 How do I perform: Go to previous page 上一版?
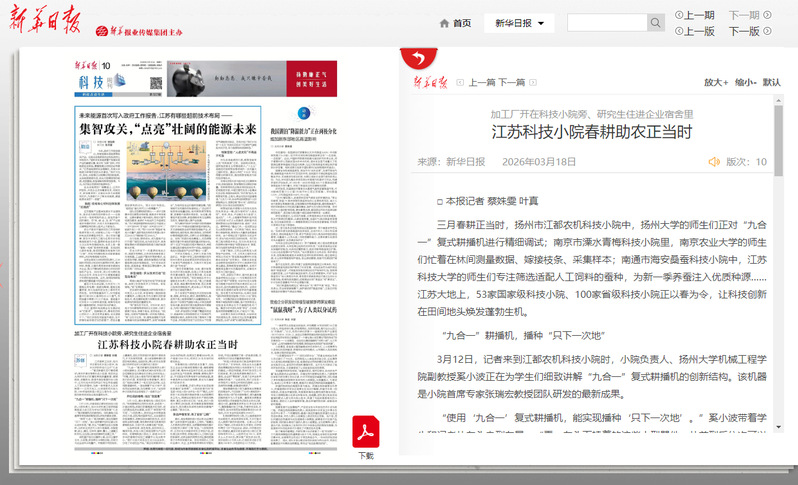(695, 31)
